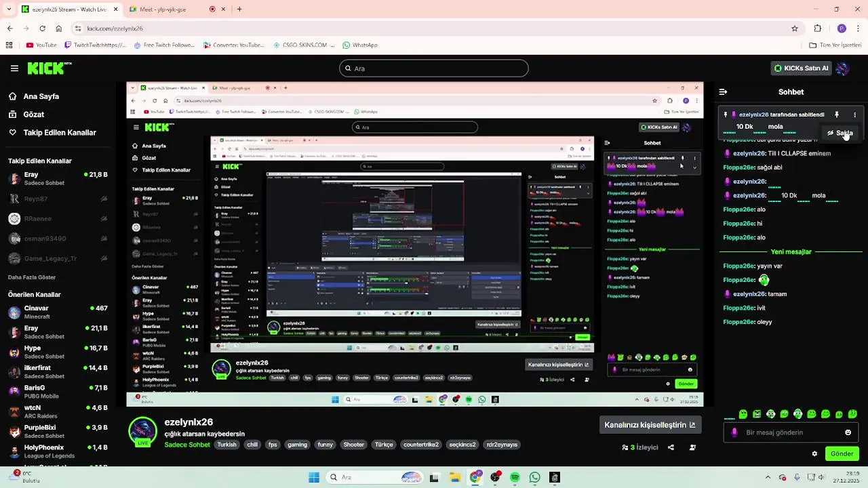Open recommended channel BarisG

point(58,391)
